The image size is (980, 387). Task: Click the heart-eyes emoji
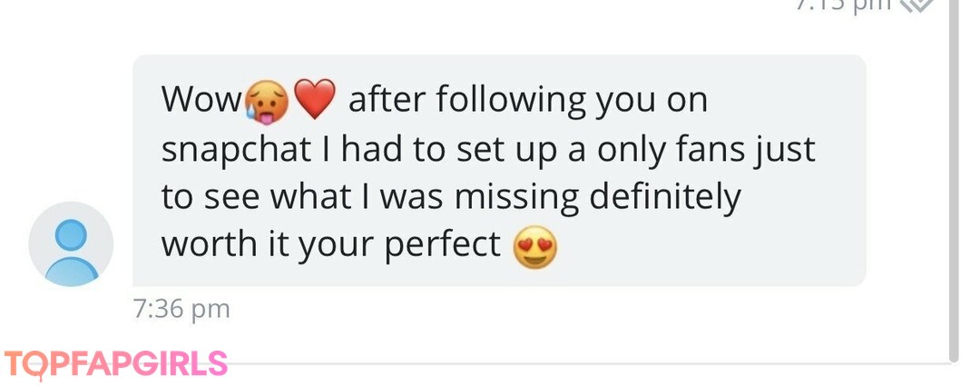(534, 245)
